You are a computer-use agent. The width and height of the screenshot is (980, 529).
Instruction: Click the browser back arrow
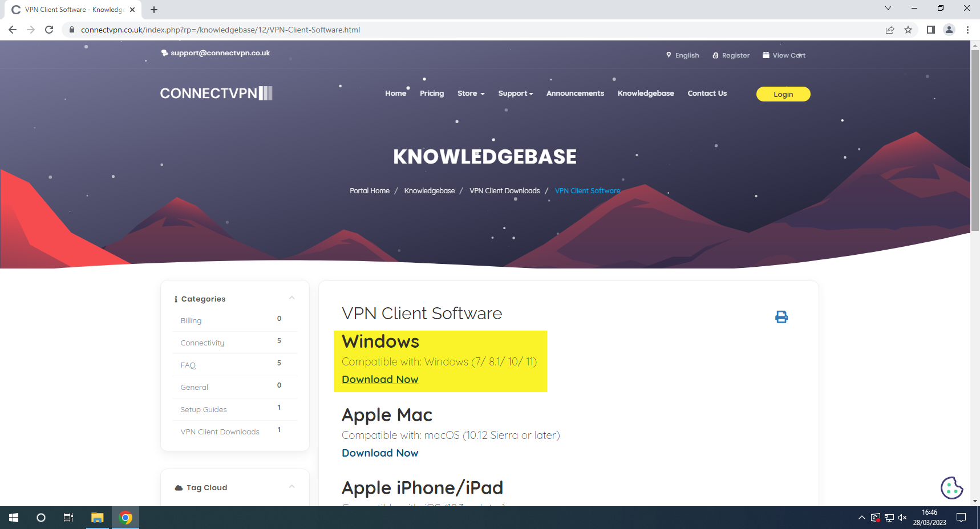tap(13, 30)
